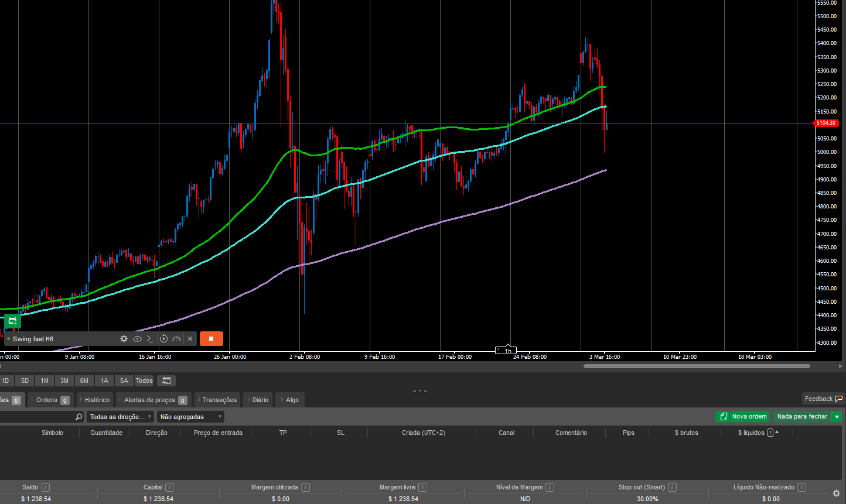
Task: Click the Feedback button
Action: point(823,399)
